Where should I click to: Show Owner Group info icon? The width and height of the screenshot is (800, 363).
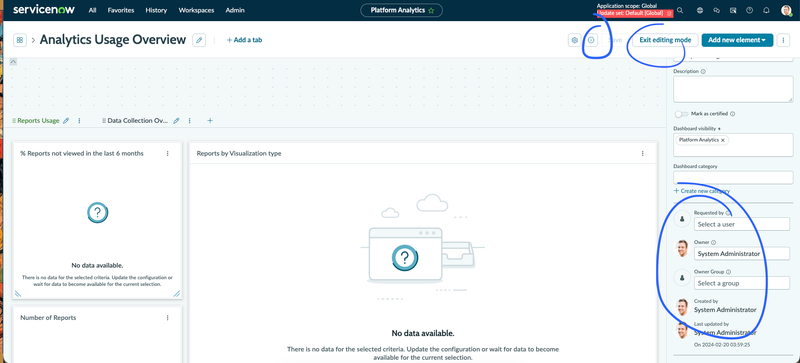tap(728, 272)
